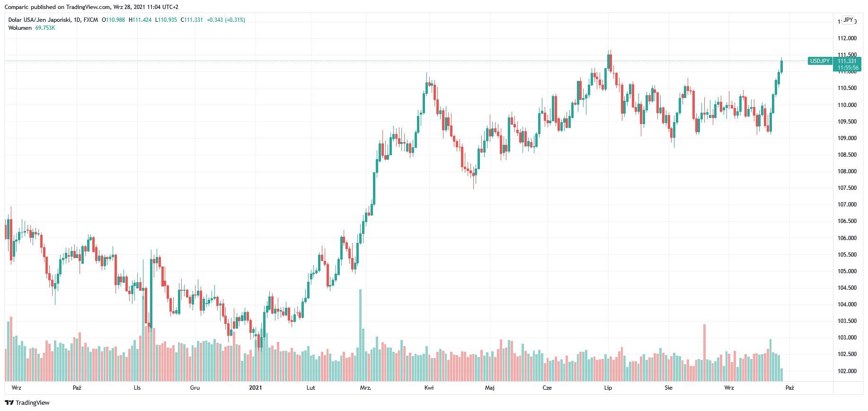Click the TradingView wordmark text
The height and width of the screenshot is (411, 868).
point(32,403)
